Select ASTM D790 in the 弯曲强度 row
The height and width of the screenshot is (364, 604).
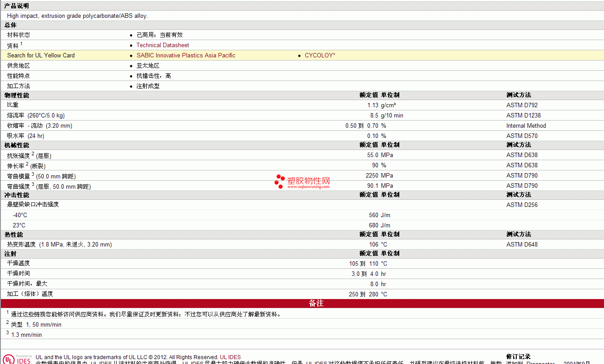[522, 186]
